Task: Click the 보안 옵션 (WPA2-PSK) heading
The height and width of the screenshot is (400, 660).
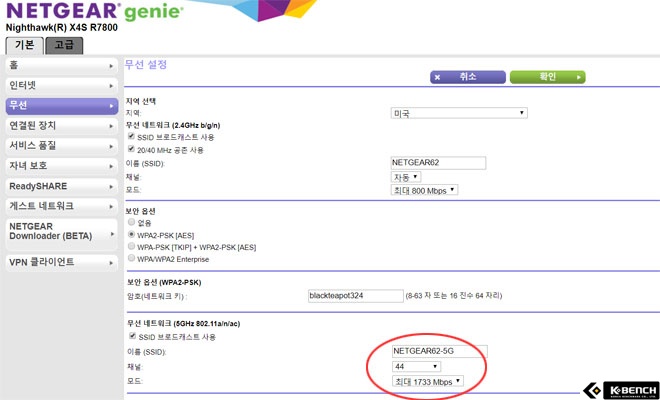Action: [164, 282]
